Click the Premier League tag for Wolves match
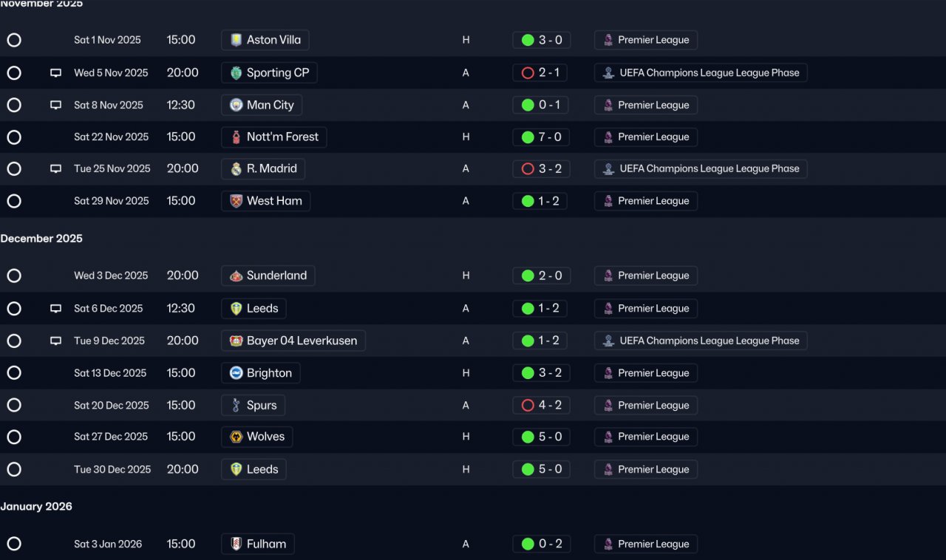 coord(646,437)
